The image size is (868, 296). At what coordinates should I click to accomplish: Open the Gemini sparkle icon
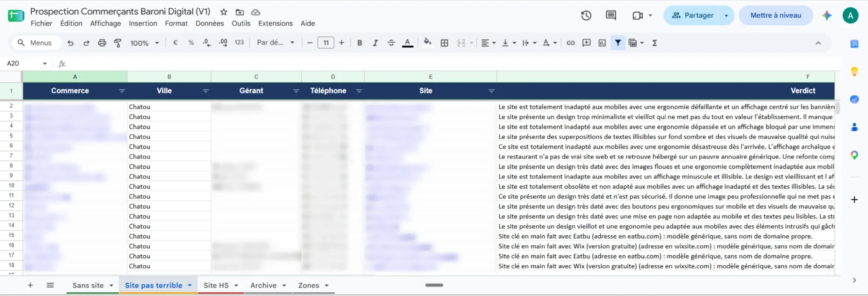[827, 15]
